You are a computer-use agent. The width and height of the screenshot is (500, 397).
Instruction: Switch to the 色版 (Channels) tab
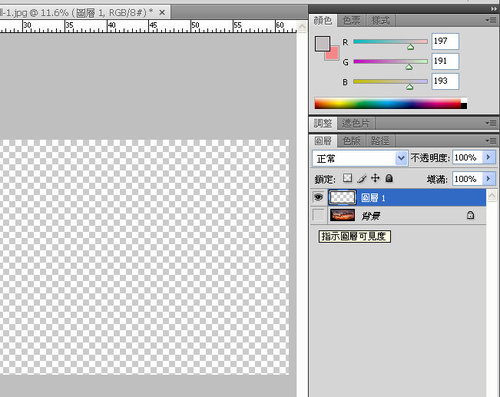coord(351,141)
